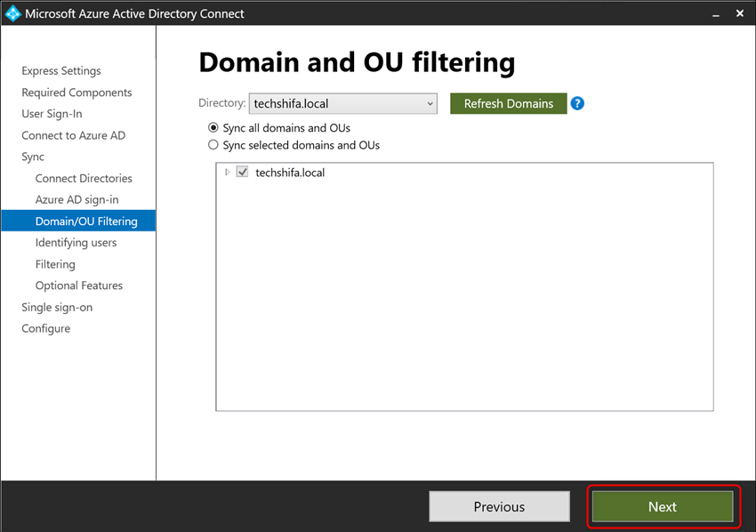Screen dimensions: 756x532
Task: Click the Refresh Domains button
Action: pyautogui.click(x=508, y=103)
